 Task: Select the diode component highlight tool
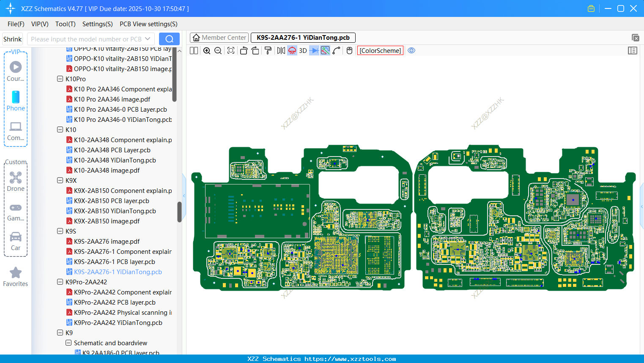(x=313, y=50)
